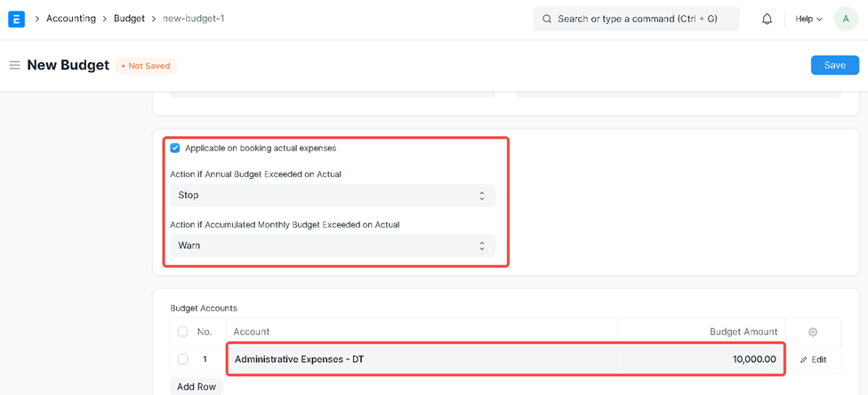Click the 'Search or type a command' field
868x395 pixels.
[x=640, y=19]
